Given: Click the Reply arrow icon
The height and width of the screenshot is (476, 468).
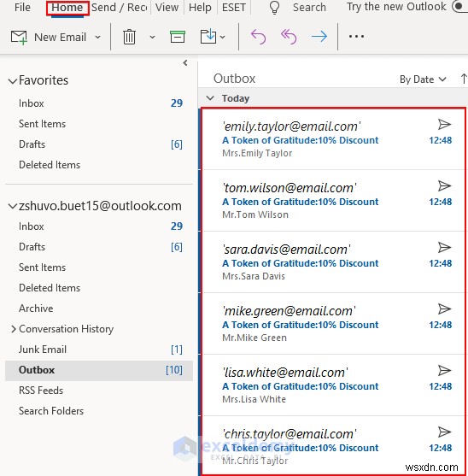Looking at the screenshot, I should point(258,37).
